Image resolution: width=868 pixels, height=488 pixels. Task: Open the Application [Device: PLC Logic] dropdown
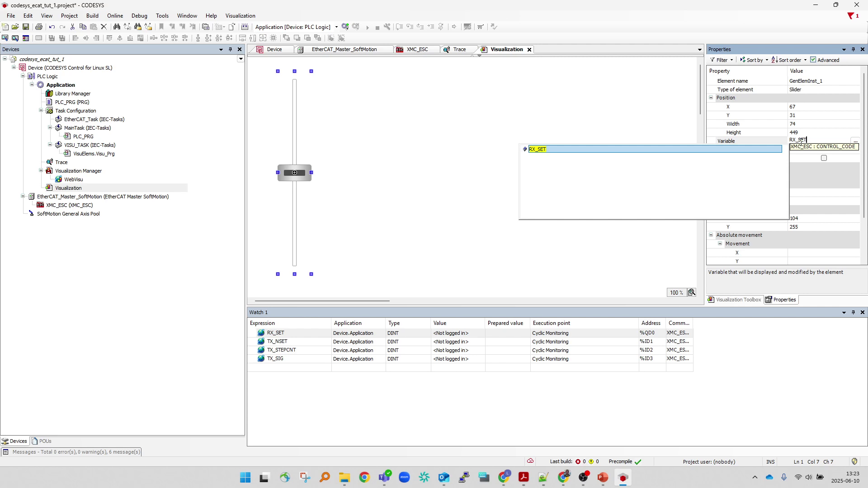coord(336,27)
